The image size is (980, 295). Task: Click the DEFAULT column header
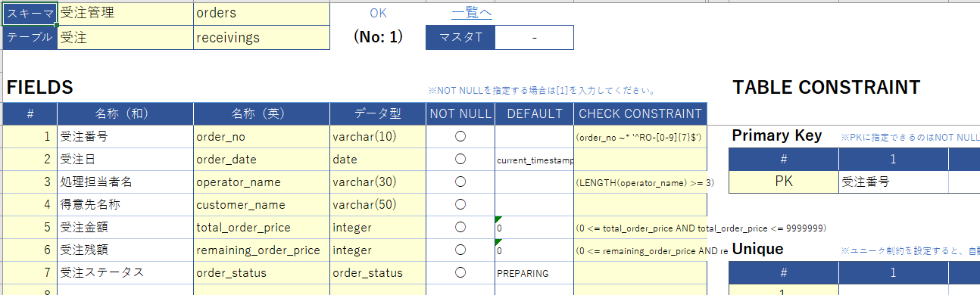[x=534, y=113]
